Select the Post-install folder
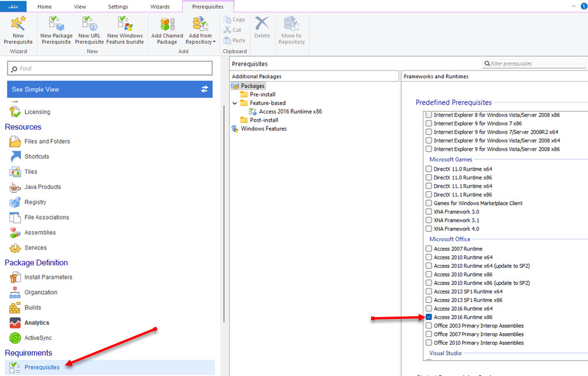588x376 pixels. (259, 120)
